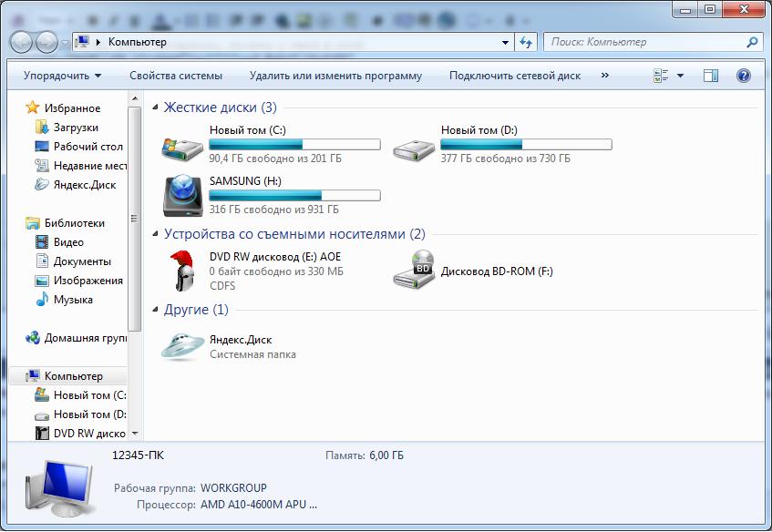Click the 6,00 ГБ memory value
Screen dimensions: 772x532
(386, 455)
